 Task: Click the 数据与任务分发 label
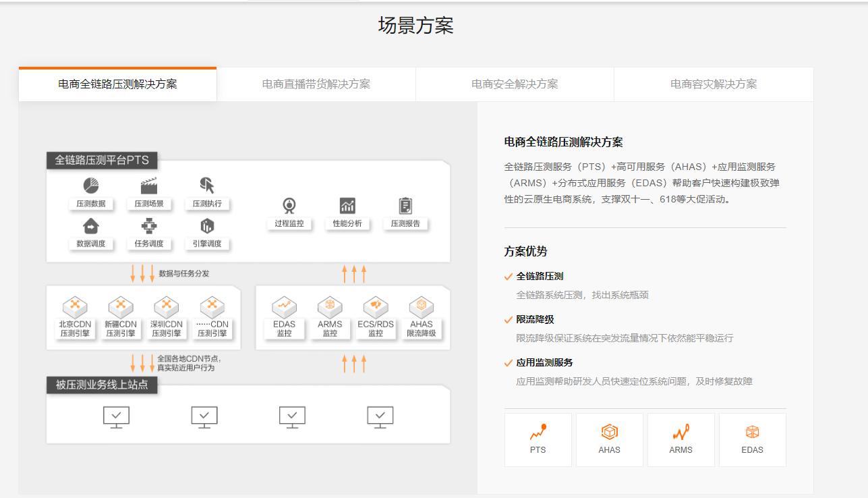pos(184,273)
